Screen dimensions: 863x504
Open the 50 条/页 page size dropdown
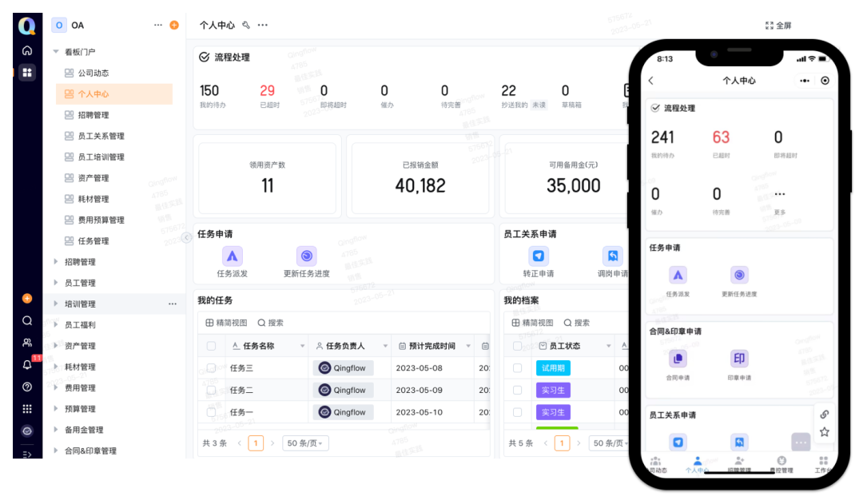305,443
